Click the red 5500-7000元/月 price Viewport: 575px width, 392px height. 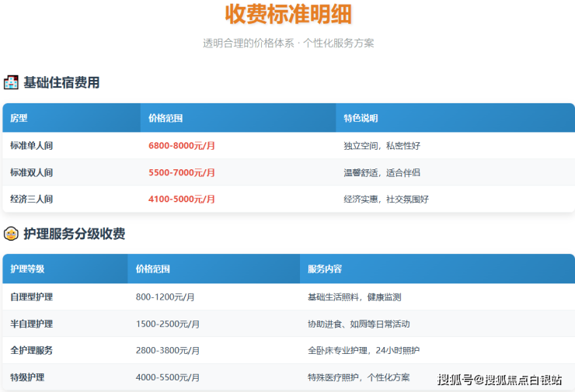coord(182,172)
